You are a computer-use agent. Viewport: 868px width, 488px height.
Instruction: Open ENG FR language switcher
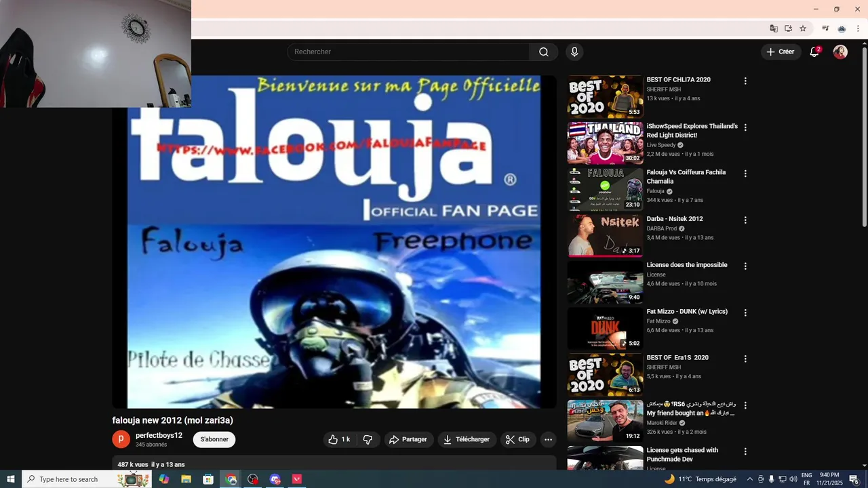[x=806, y=479]
